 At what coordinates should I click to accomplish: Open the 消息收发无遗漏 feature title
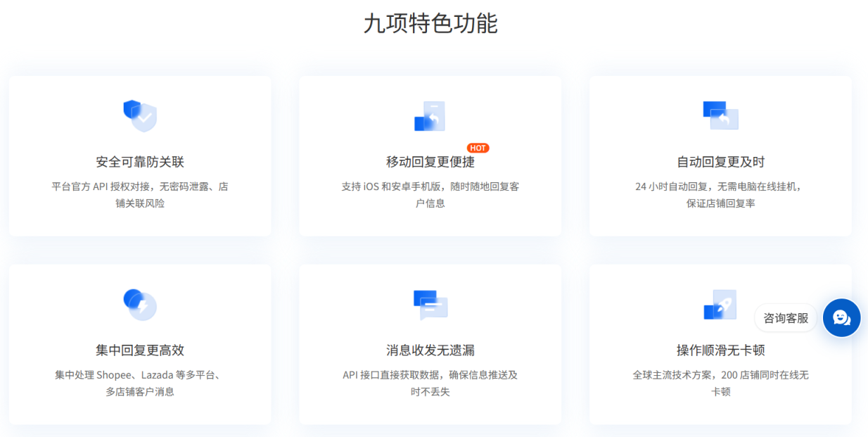(430, 350)
